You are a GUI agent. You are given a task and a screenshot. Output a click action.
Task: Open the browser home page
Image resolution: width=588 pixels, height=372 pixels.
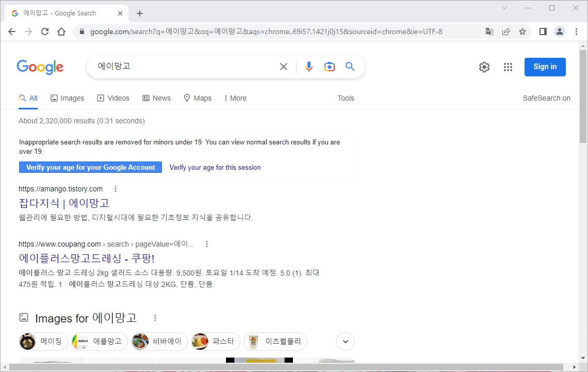click(x=61, y=31)
